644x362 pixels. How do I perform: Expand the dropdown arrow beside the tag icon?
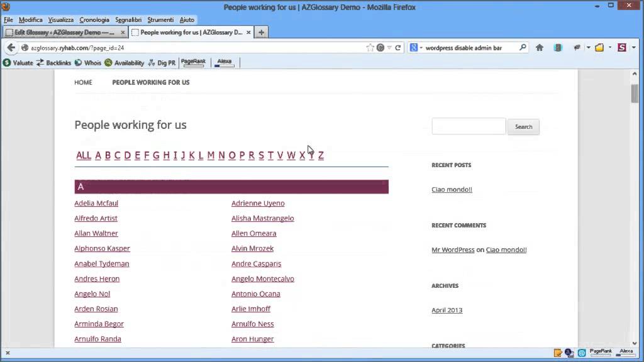click(x=588, y=48)
